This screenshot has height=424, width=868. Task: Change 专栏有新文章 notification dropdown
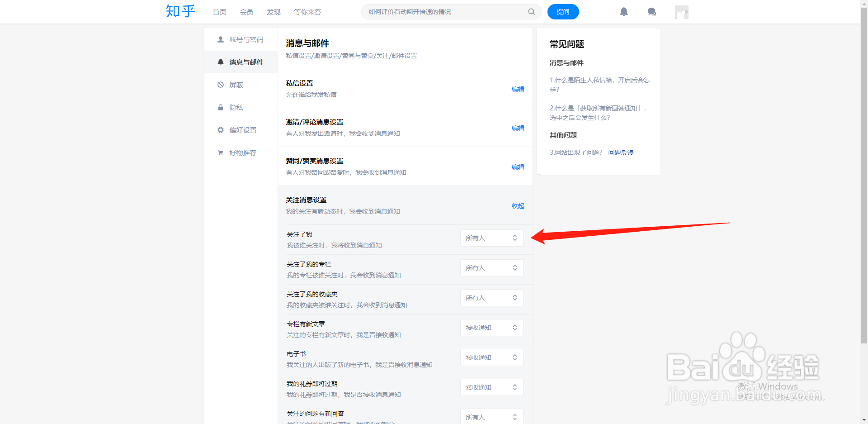(x=491, y=327)
